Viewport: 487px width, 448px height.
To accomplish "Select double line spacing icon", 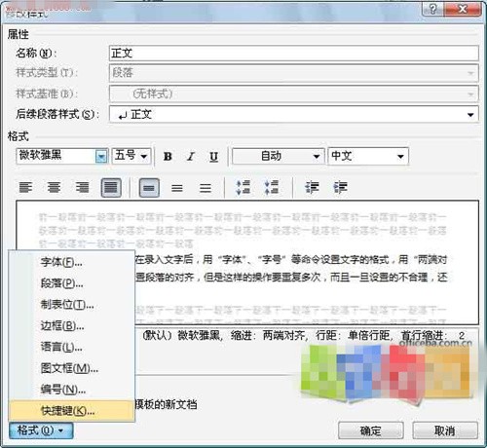I will (x=206, y=188).
